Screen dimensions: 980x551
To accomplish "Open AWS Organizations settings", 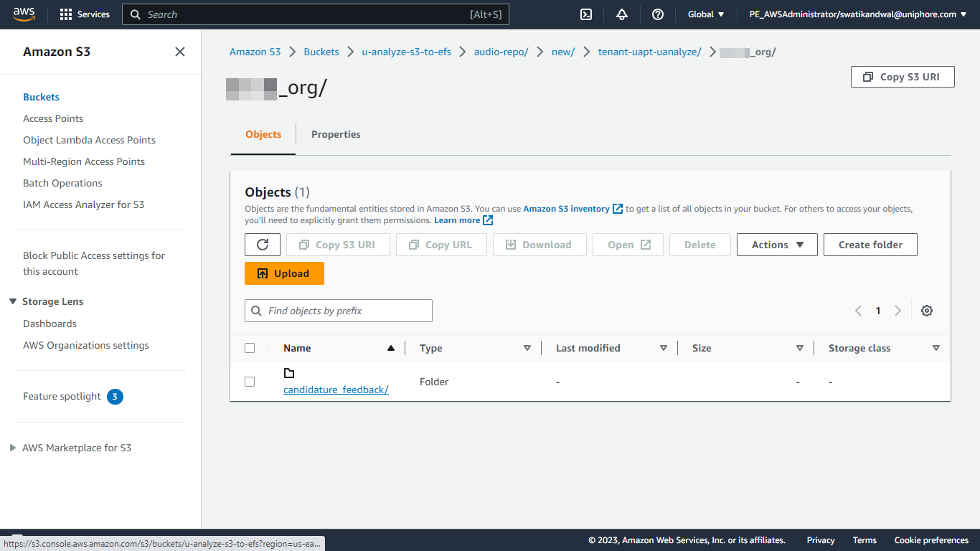I will click(x=86, y=345).
